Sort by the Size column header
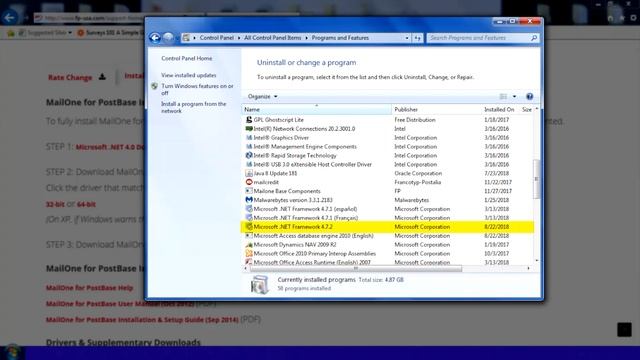Viewport: 640px width, 360px height. 527,109
